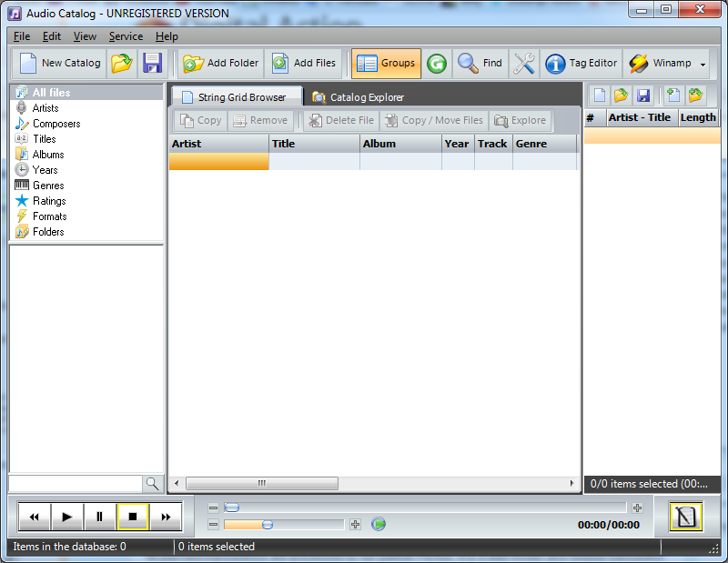This screenshot has width=728, height=563.
Task: Collapse the seek bar with its minus button
Action: 212,506
